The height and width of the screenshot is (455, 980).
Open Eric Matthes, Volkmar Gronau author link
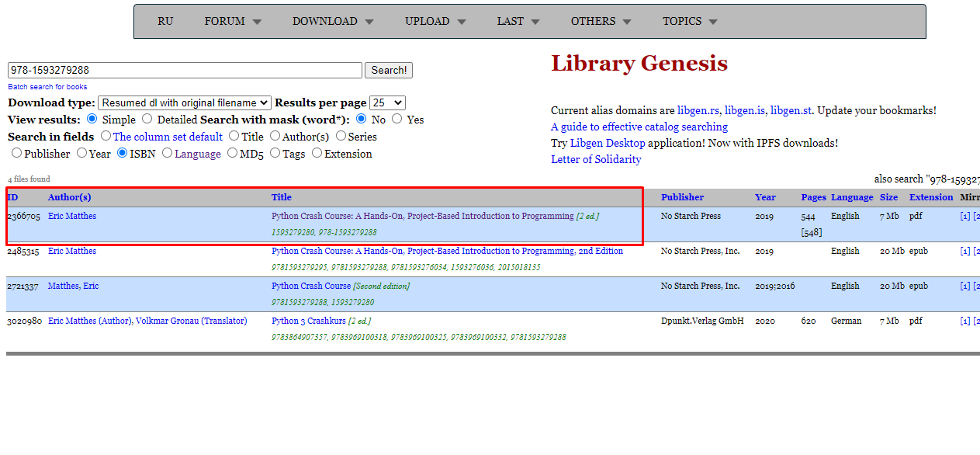coord(147,321)
